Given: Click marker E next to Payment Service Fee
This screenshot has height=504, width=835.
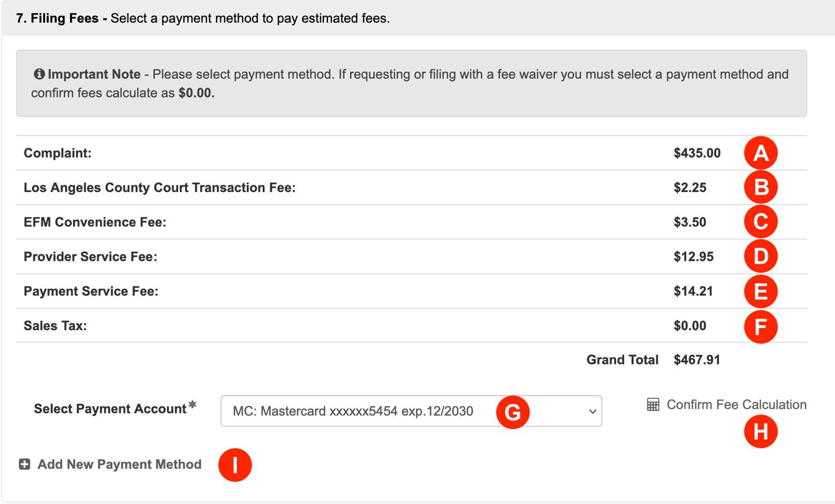Looking at the screenshot, I should [760, 291].
